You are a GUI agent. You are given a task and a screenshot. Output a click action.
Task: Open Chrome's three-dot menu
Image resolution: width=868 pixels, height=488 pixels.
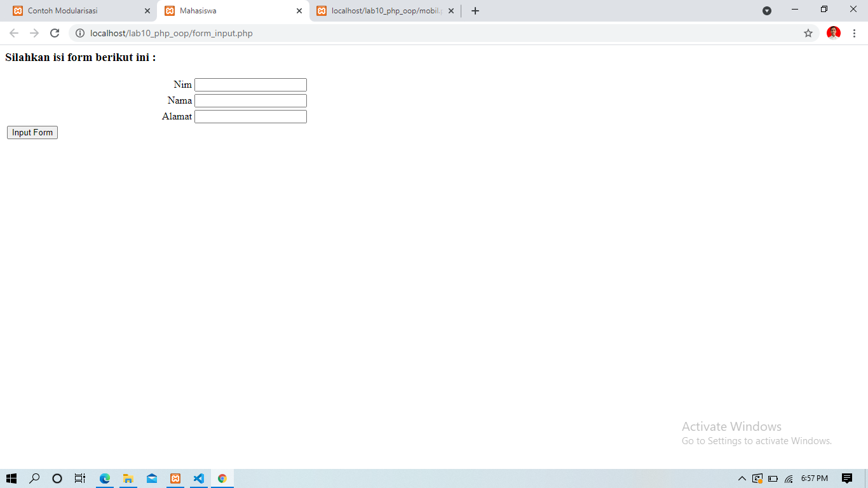coord(854,33)
